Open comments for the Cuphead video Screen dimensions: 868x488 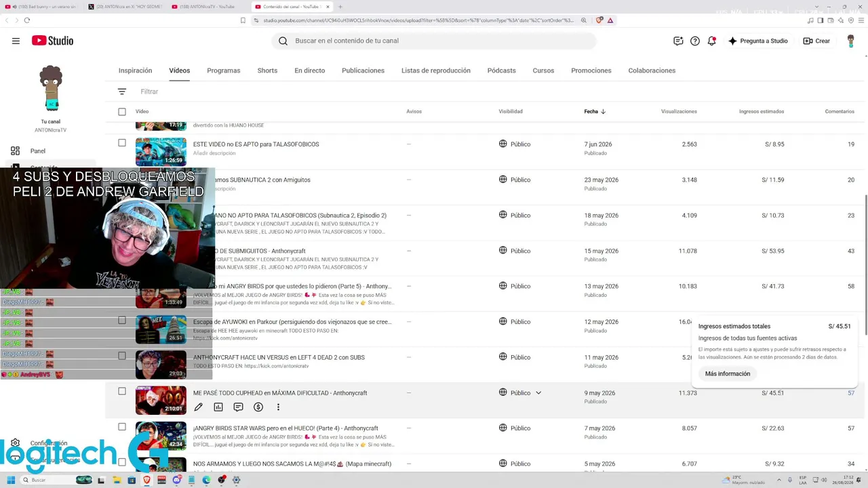[x=238, y=407]
